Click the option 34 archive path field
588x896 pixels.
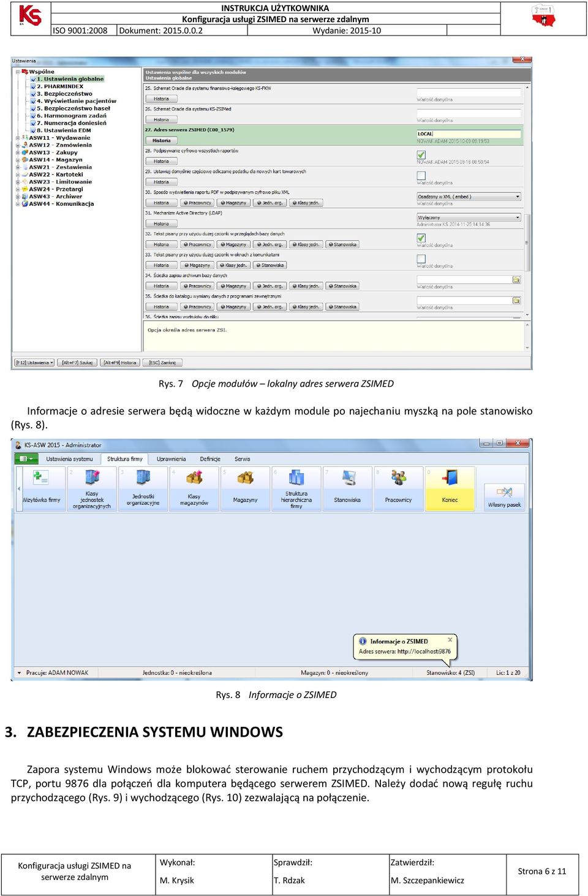(465, 279)
